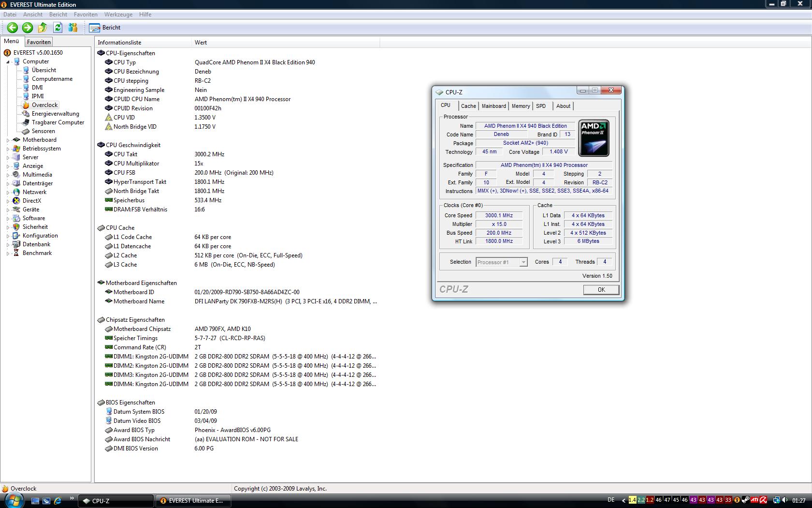The image size is (812, 508).
Task: Click the Users icon in EVEREST toolbar
Action: pos(73,28)
